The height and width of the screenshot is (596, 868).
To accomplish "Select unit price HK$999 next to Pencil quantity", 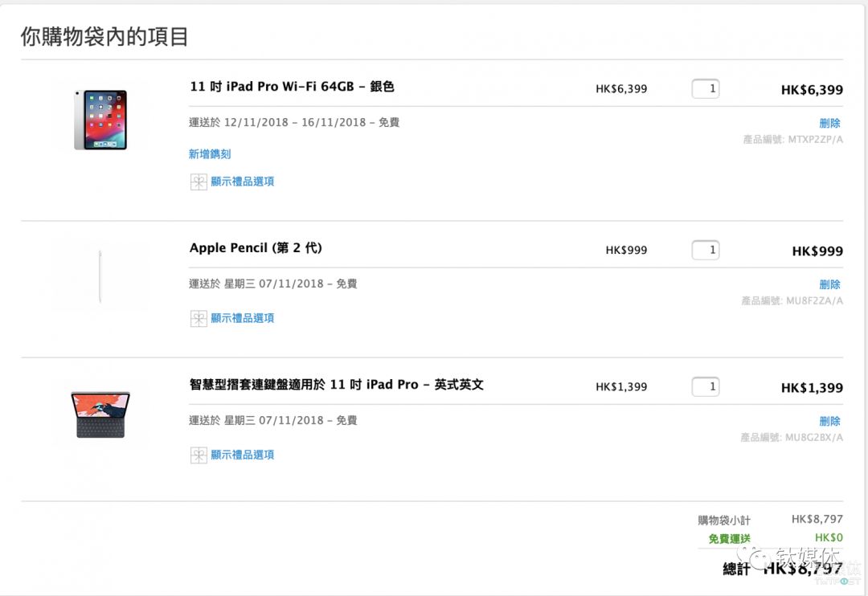I will coord(626,250).
